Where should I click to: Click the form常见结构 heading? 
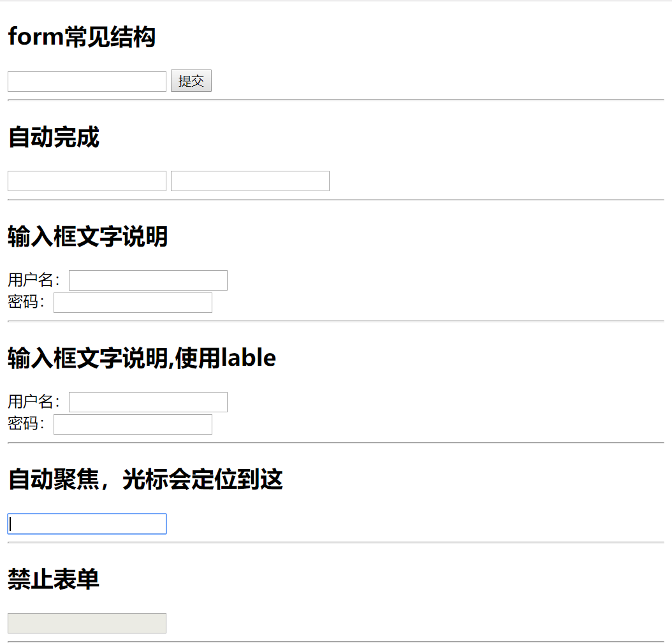(82, 38)
